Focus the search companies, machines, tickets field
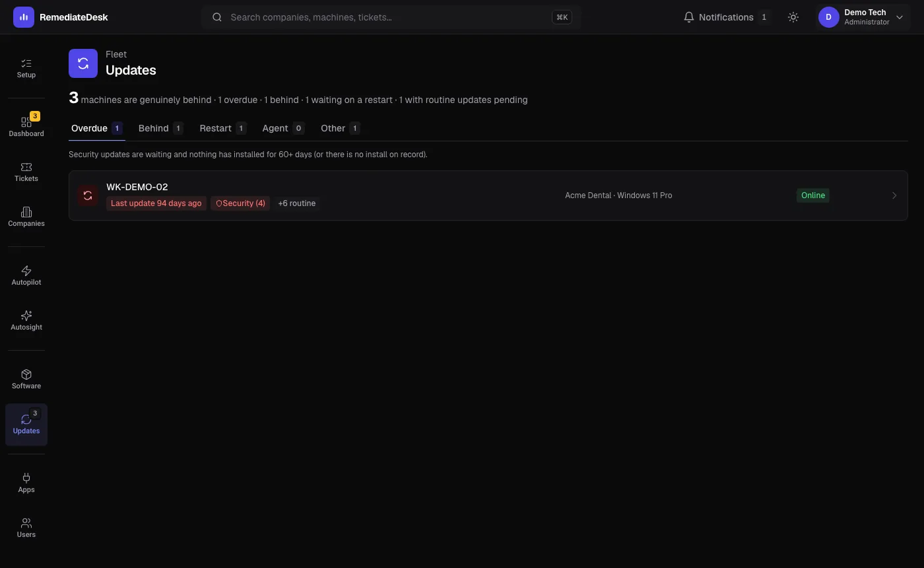This screenshot has height=568, width=924. click(391, 17)
